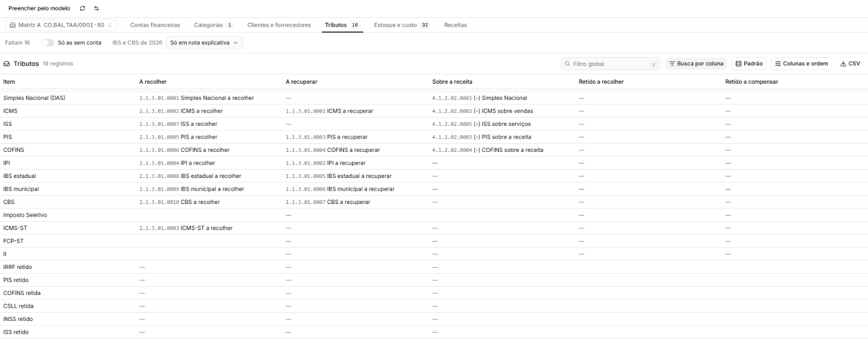The image size is (868, 347).
Task: Click the Item column header
Action: pos(9,82)
